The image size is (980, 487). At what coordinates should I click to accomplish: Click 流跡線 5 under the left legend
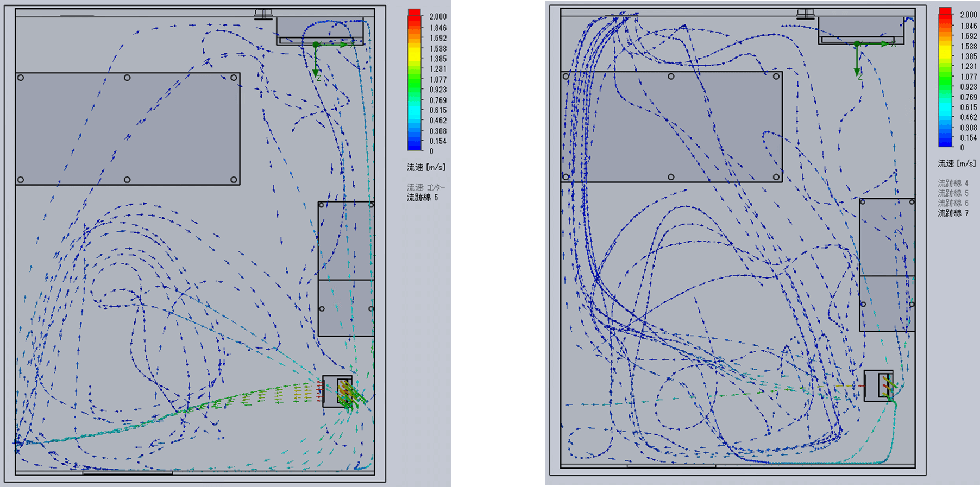[422, 198]
